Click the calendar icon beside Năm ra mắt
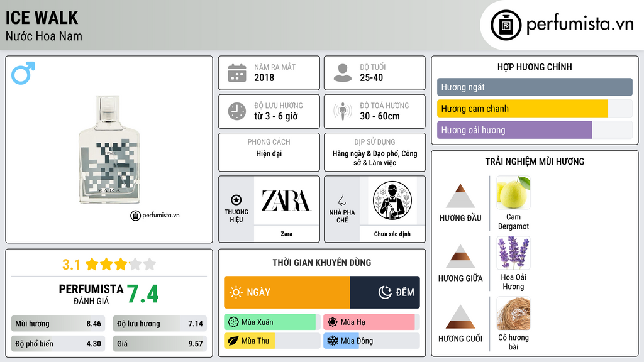Viewport: 644px width, 362px height. [x=237, y=73]
